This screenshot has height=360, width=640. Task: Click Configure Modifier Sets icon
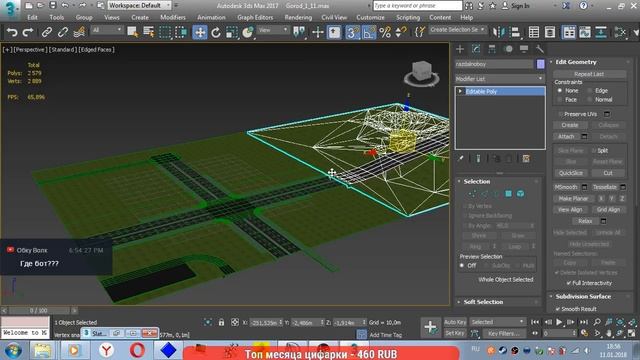click(526, 158)
